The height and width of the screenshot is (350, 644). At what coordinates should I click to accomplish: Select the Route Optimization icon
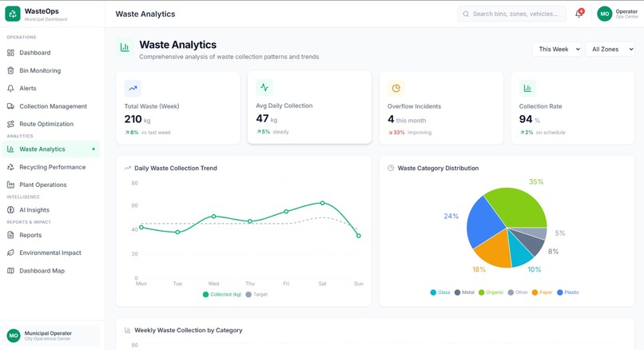click(10, 124)
